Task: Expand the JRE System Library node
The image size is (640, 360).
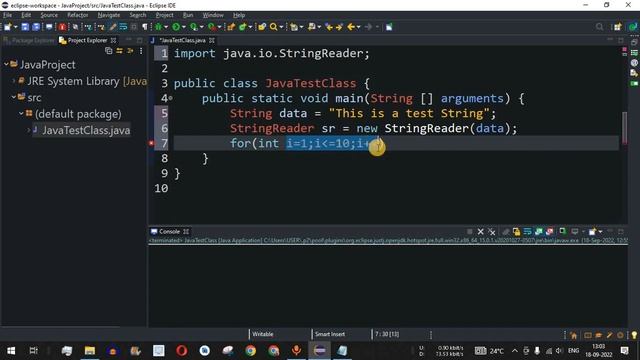Action: pos(13,81)
